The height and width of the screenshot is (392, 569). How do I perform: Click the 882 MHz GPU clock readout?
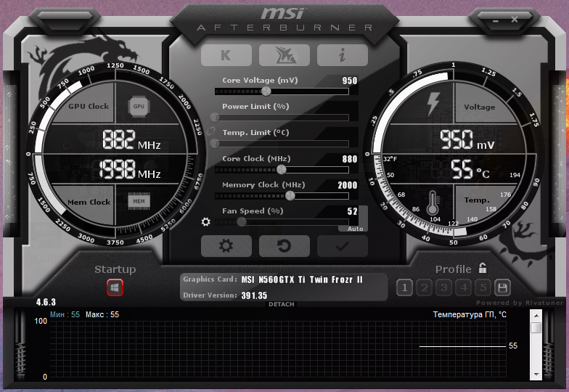coord(131,140)
